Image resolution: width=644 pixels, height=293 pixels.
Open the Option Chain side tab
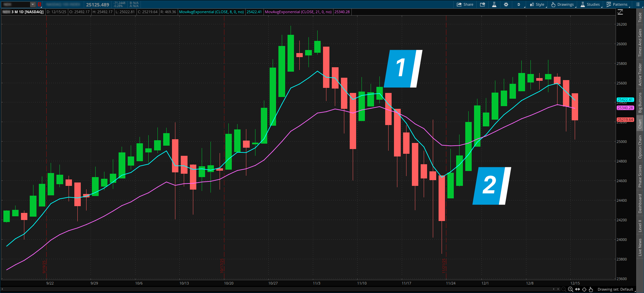point(640,147)
